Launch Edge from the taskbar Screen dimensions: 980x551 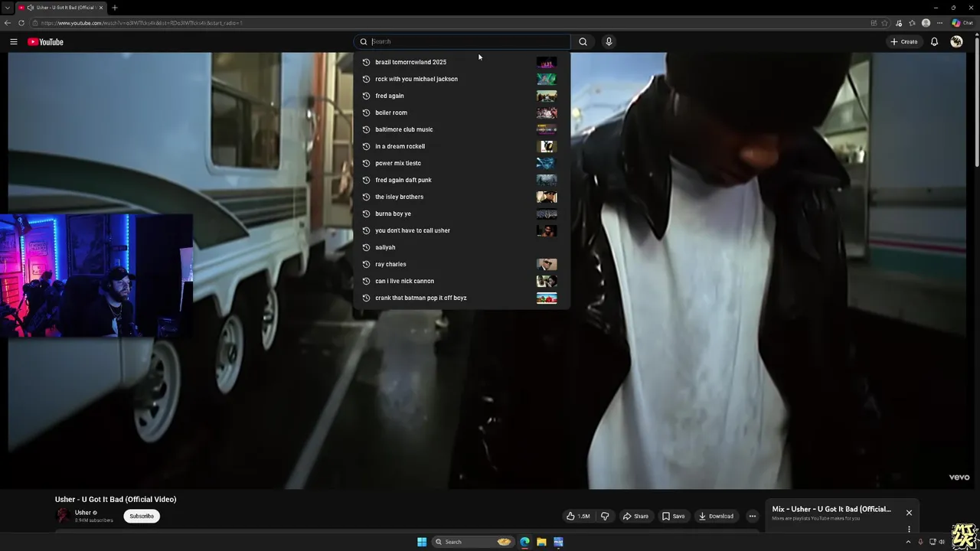[x=524, y=542]
